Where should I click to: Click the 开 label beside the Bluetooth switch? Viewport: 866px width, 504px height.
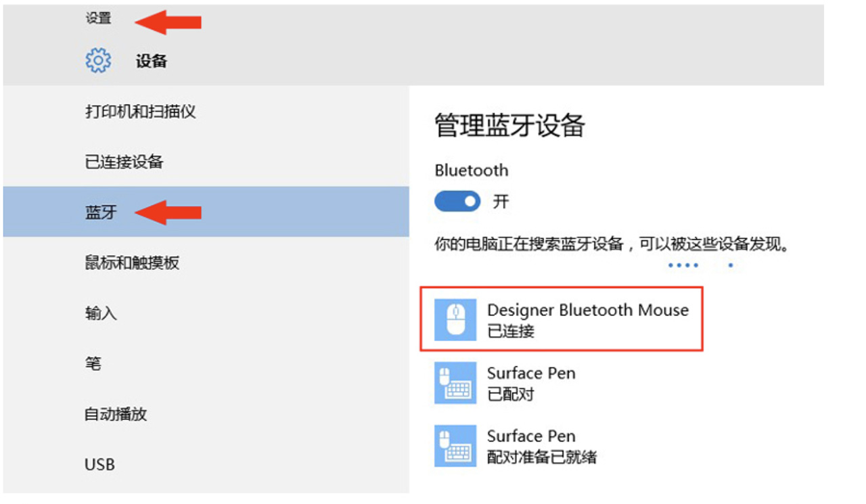(x=501, y=202)
